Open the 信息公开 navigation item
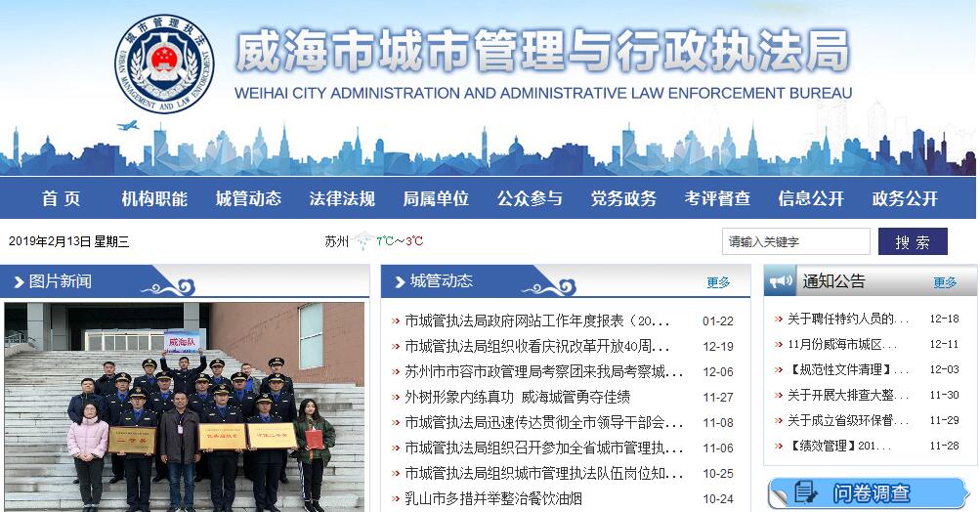This screenshot has height=512, width=980. coord(811,198)
